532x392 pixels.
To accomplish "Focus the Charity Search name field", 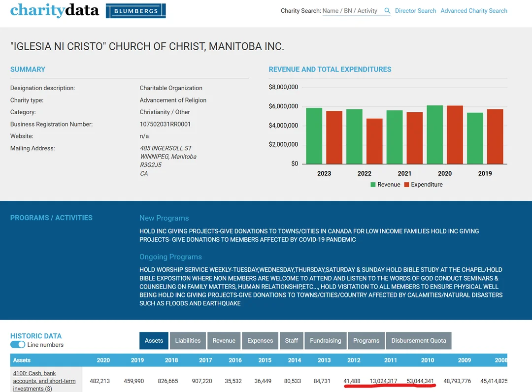I will point(352,11).
